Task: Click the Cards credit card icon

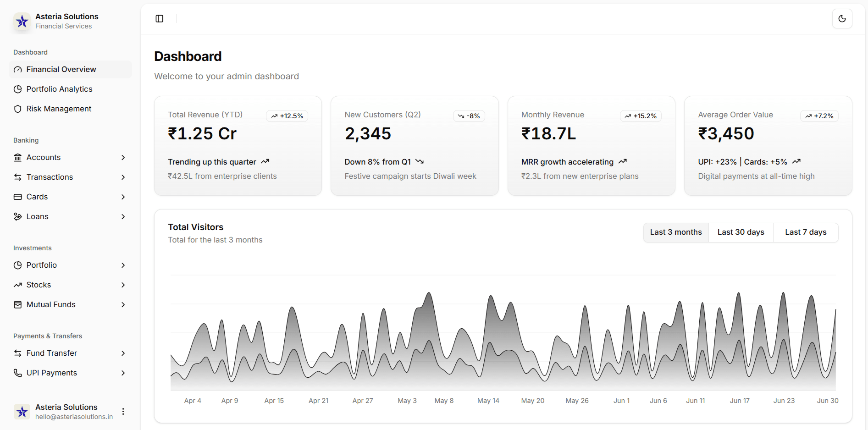Action: click(18, 197)
